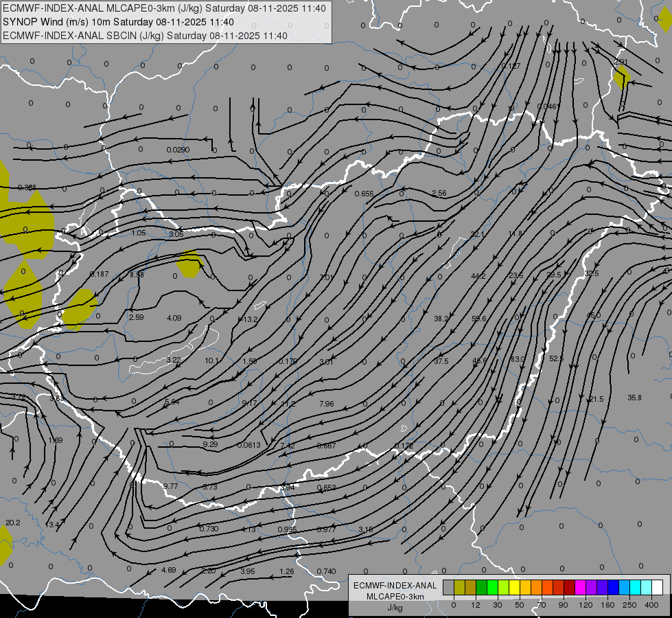Click the map value 1.05

pyautogui.click(x=139, y=233)
